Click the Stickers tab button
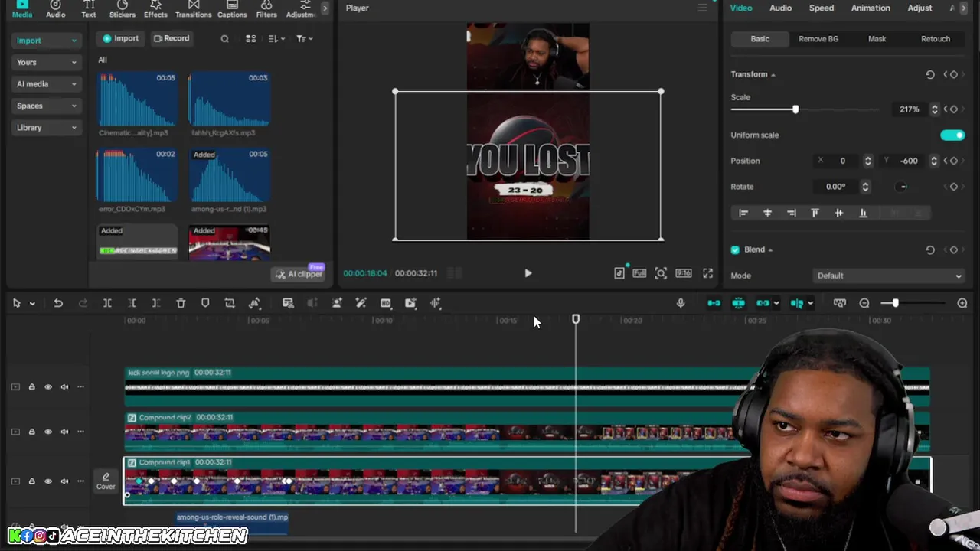Screen dimensions: 980x551 [122, 9]
